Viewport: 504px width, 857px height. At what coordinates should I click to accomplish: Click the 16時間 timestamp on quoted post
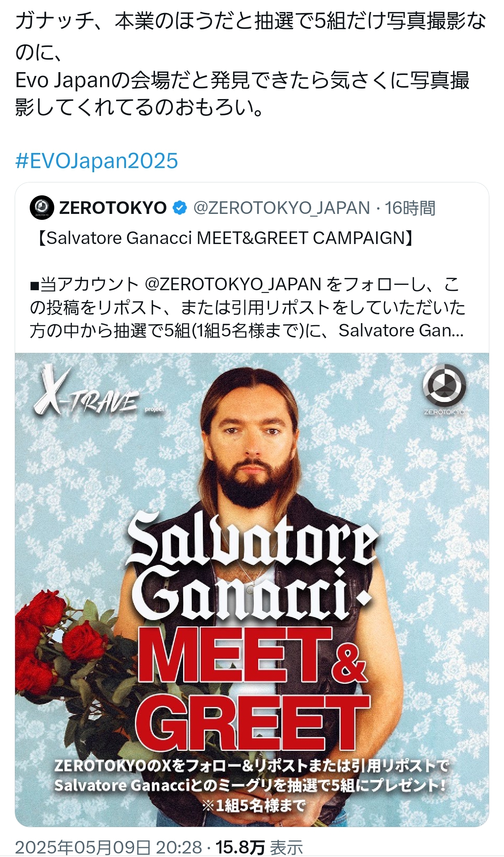(410, 208)
